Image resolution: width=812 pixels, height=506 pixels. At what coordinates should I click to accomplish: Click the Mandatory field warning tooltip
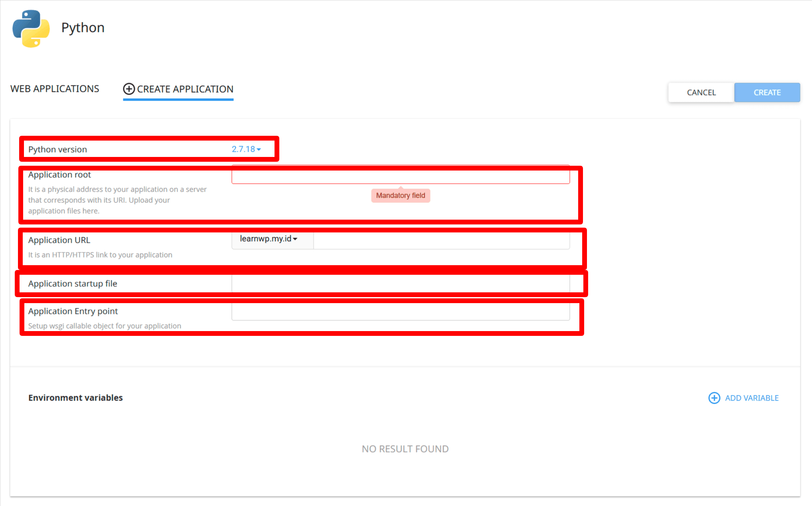[x=400, y=195]
